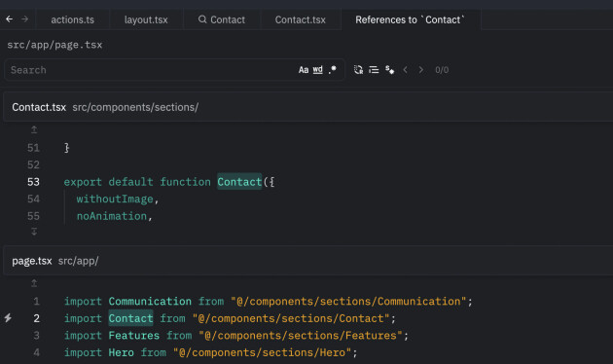
Task: Click highlighted Contact import on line 2
Action: coord(130,318)
